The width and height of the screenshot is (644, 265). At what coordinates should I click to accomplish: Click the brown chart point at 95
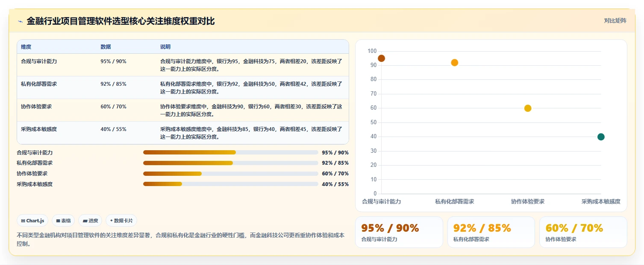point(381,58)
